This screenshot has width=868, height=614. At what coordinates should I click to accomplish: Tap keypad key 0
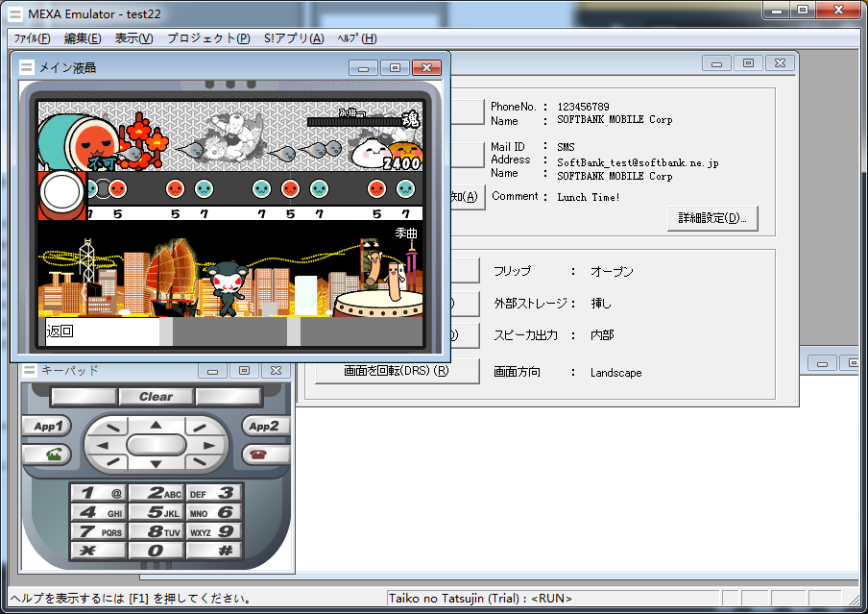(157, 551)
